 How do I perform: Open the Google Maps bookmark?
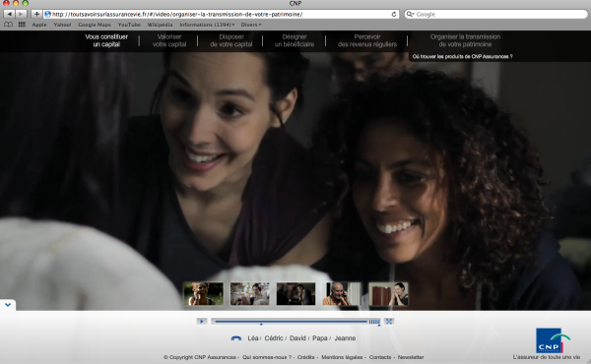tap(95, 25)
